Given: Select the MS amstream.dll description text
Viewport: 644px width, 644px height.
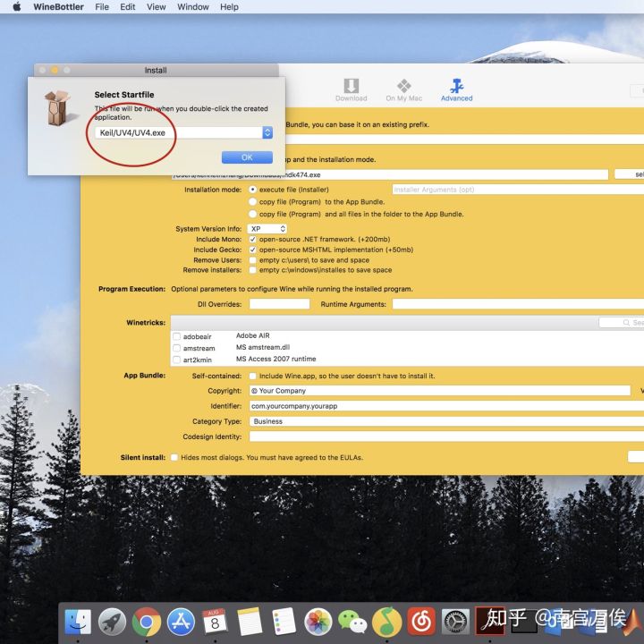Looking at the screenshot, I should pyautogui.click(x=262, y=347).
